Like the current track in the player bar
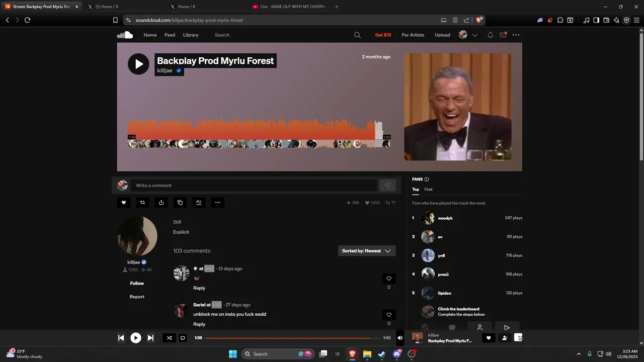Image resolution: width=644 pixels, height=362 pixels. coord(488,338)
